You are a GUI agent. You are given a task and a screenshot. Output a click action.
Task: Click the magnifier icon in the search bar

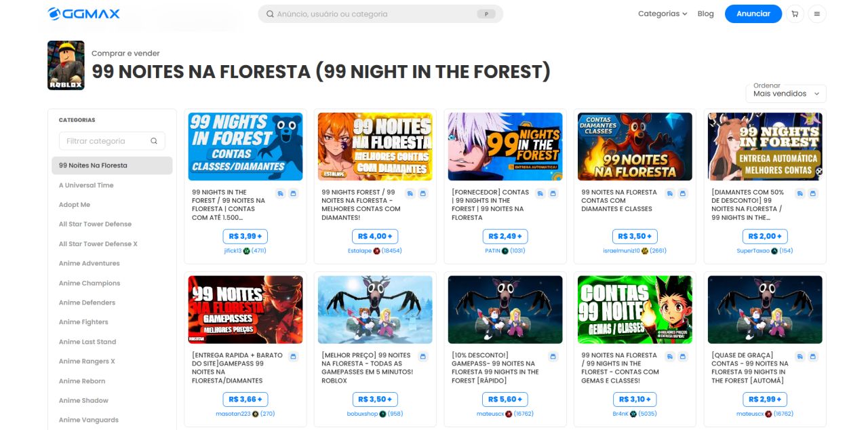coord(270,14)
